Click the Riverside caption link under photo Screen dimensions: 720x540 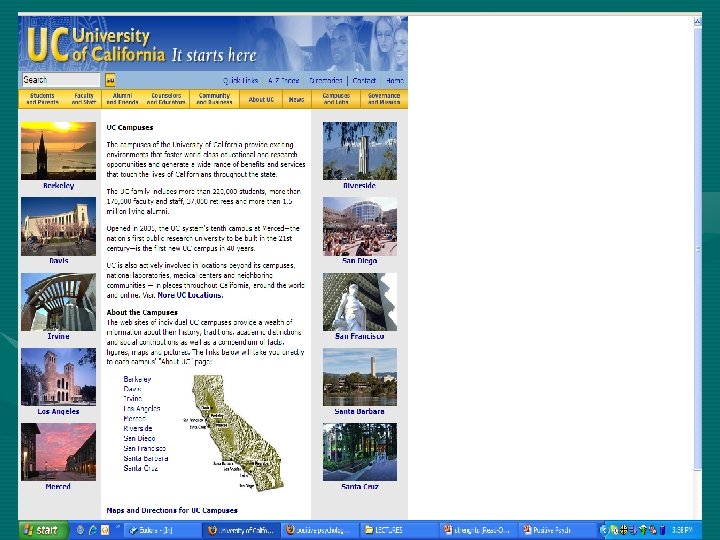[x=360, y=186]
